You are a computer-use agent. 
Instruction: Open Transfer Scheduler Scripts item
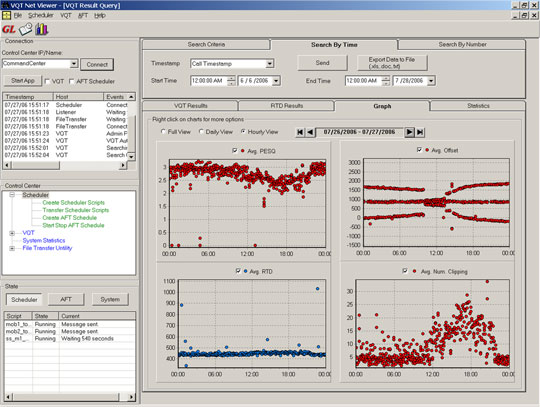pyautogui.click(x=75, y=210)
